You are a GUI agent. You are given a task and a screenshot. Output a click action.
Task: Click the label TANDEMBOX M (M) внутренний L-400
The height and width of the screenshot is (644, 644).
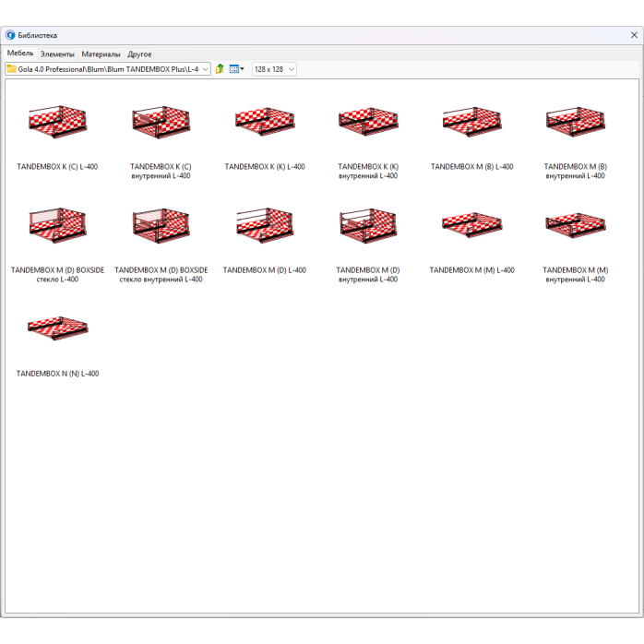(576, 275)
